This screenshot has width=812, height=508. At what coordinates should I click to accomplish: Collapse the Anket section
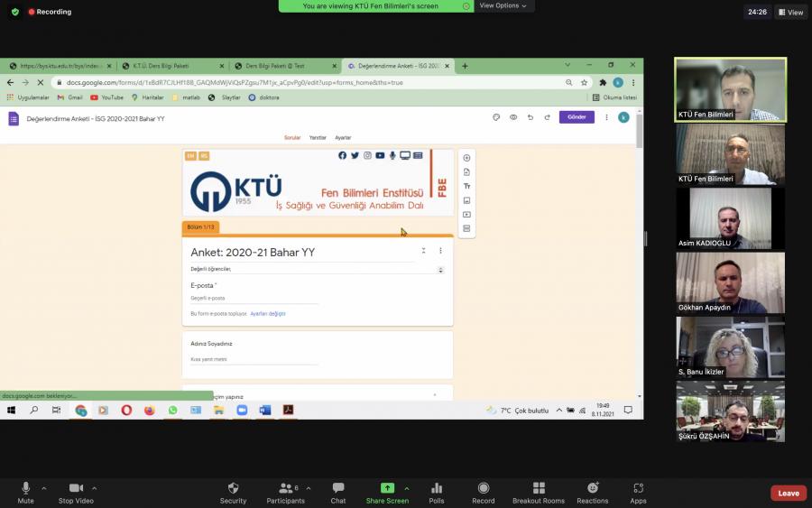point(424,251)
